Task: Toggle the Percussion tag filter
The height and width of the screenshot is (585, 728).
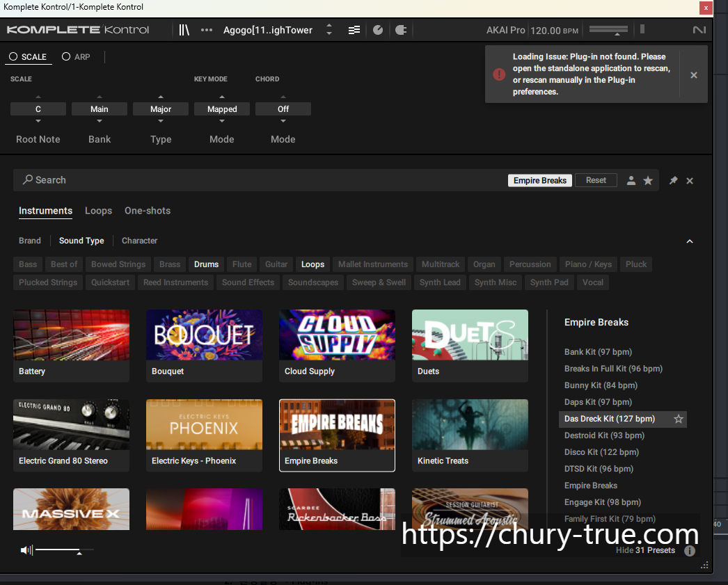Action: pyautogui.click(x=530, y=264)
